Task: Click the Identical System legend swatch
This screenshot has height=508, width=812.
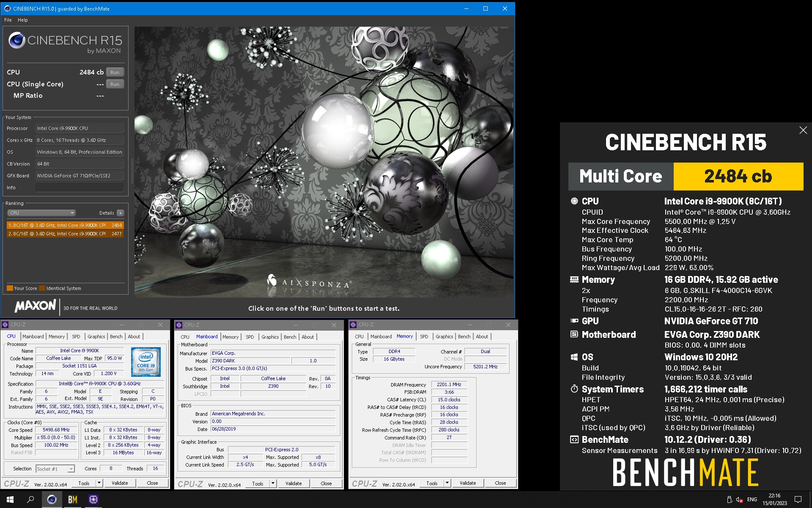Action: click(42, 288)
